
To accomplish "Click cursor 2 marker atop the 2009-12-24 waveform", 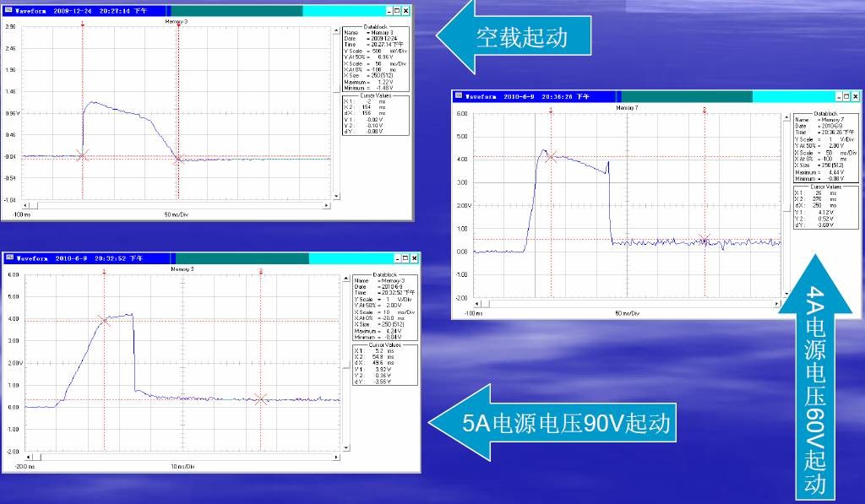I will (179, 24).
